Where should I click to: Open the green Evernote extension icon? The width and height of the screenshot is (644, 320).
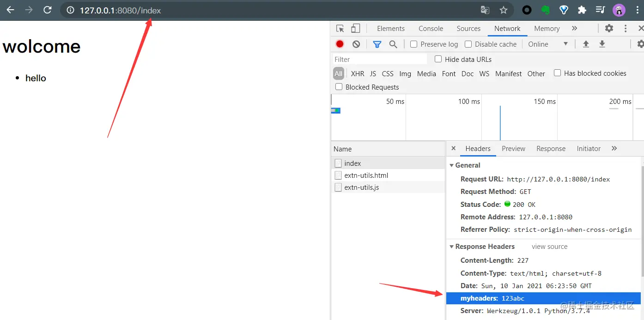pyautogui.click(x=545, y=10)
